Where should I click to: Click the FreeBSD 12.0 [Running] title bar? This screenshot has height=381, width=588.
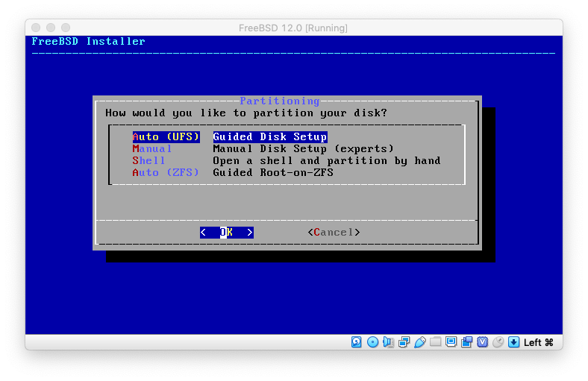point(293,28)
